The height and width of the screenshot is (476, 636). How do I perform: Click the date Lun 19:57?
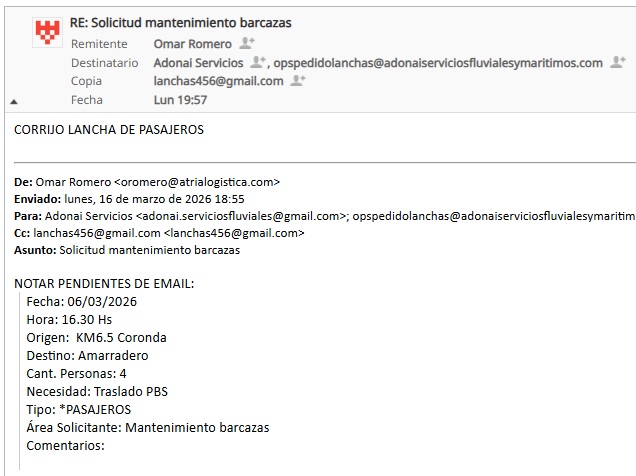(x=180, y=100)
